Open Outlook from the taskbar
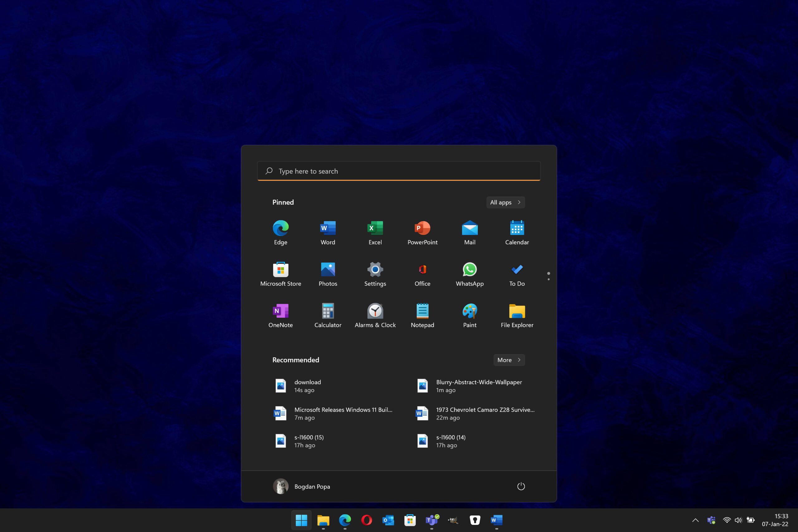Screen dimensions: 798x532 pyautogui.click(x=388, y=520)
